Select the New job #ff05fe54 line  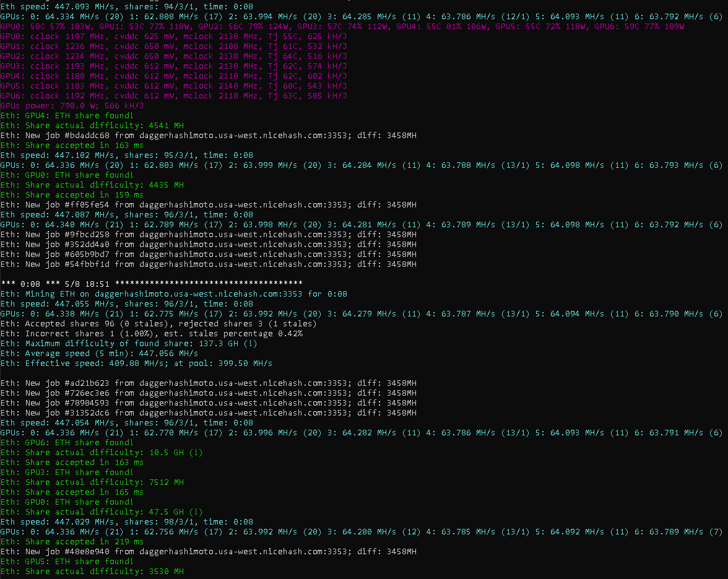click(209, 205)
